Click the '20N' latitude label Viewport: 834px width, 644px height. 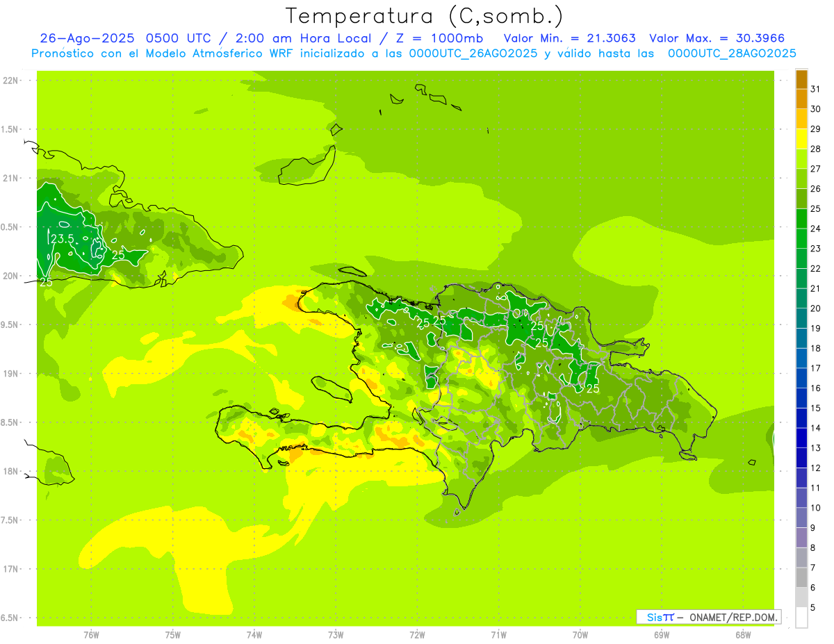(10, 276)
